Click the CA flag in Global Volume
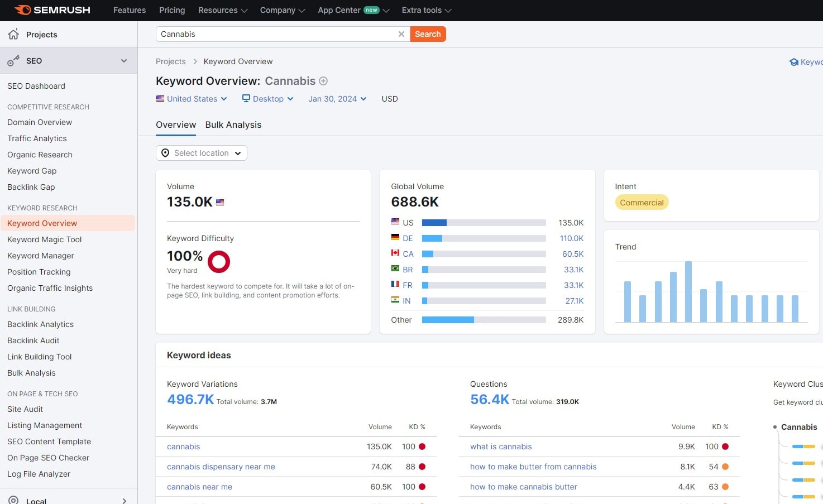The image size is (823, 504). pos(395,253)
